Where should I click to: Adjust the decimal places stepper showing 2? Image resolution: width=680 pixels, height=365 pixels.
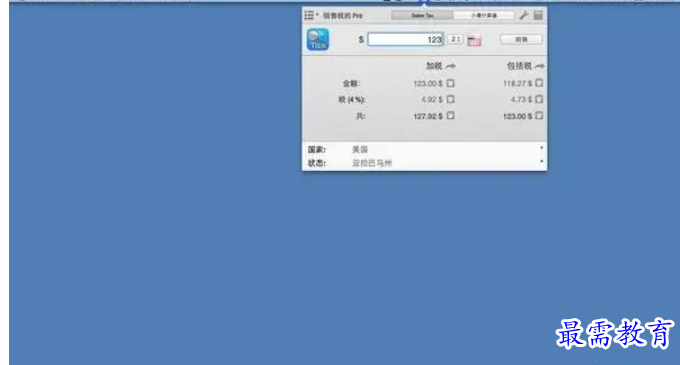click(455, 39)
